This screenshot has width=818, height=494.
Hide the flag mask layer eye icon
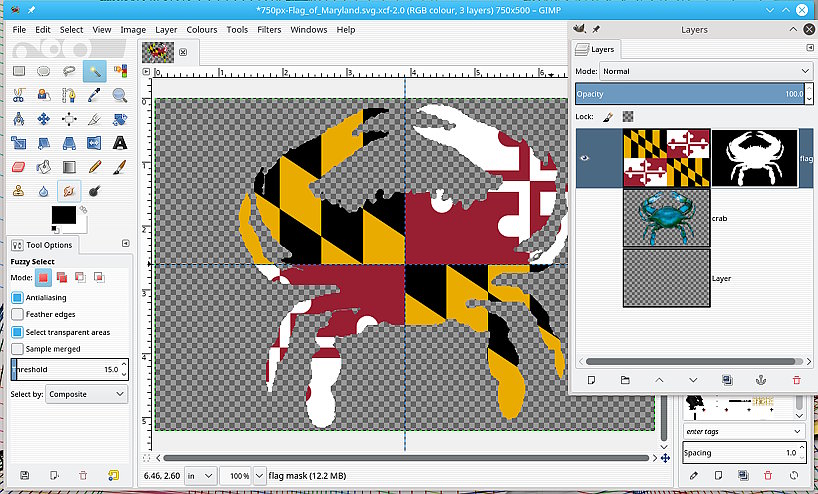(x=585, y=158)
